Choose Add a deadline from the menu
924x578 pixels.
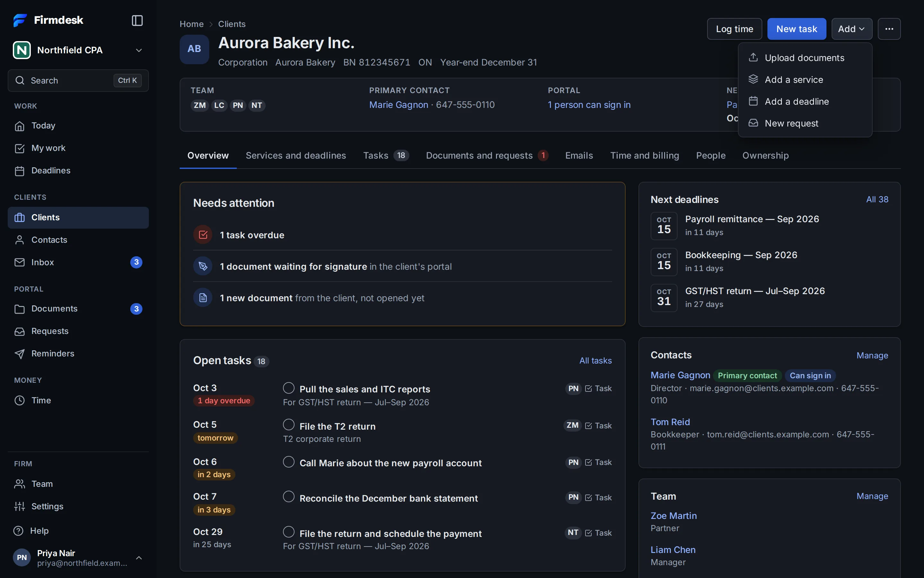click(805, 101)
